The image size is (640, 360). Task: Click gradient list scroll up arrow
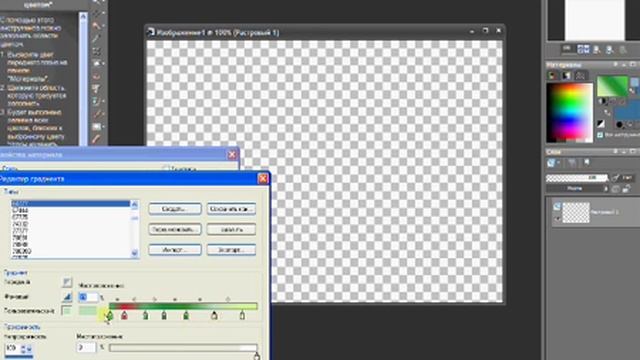coord(135,204)
